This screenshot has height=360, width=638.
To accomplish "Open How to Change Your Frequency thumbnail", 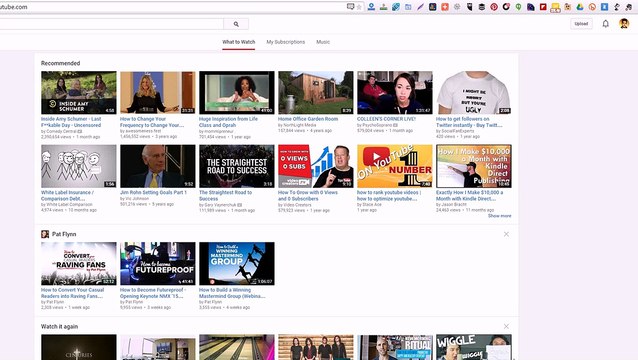I will coord(157,93).
